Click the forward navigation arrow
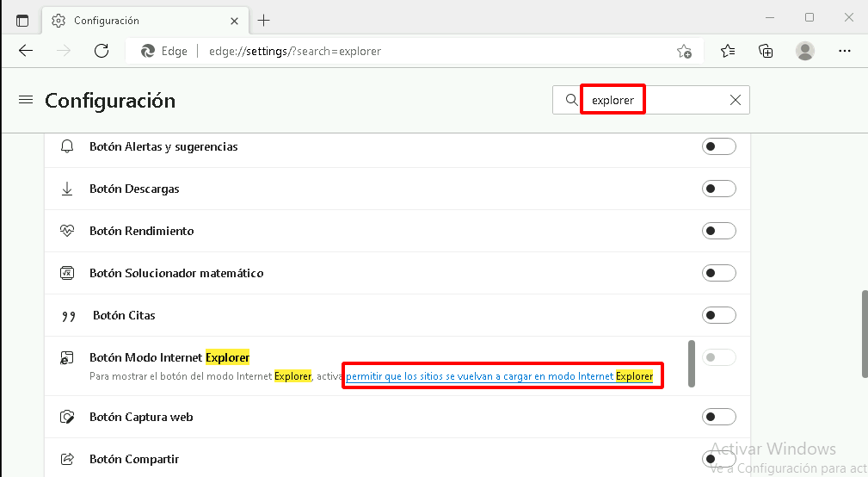This screenshot has width=868, height=477. click(x=64, y=51)
